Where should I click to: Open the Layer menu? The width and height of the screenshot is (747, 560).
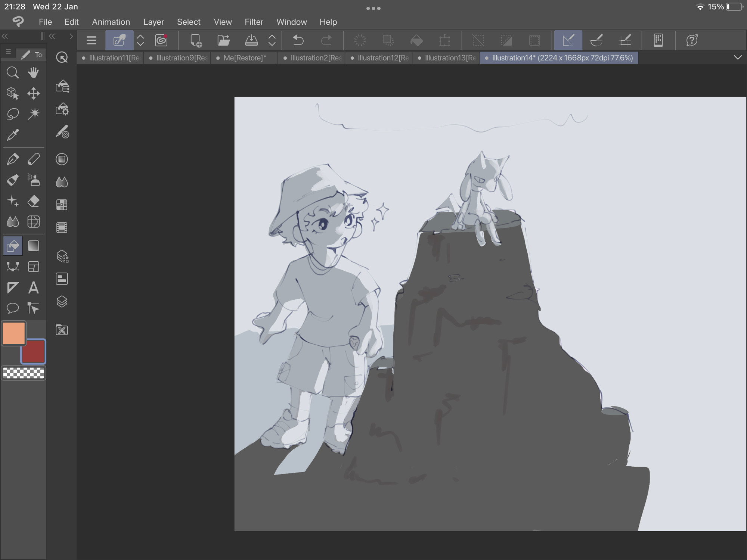coord(154,22)
